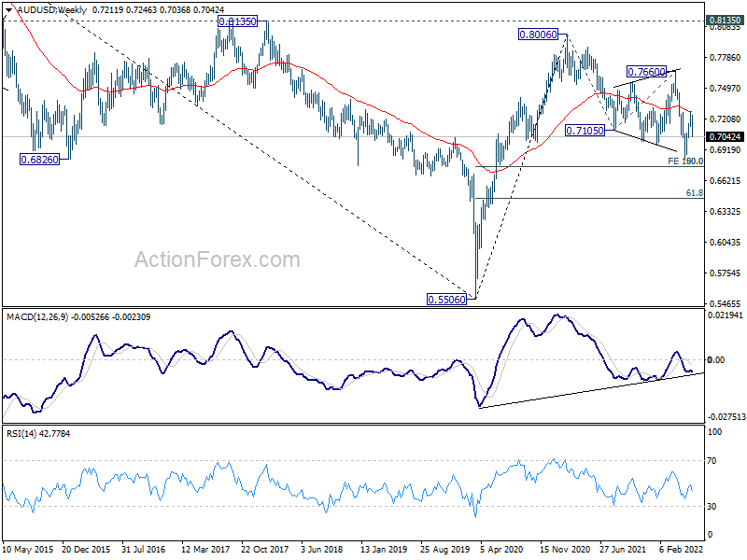Click the MACD(12,26,9) indicator label
Viewport: 747px width, 560px height.
pos(37,317)
